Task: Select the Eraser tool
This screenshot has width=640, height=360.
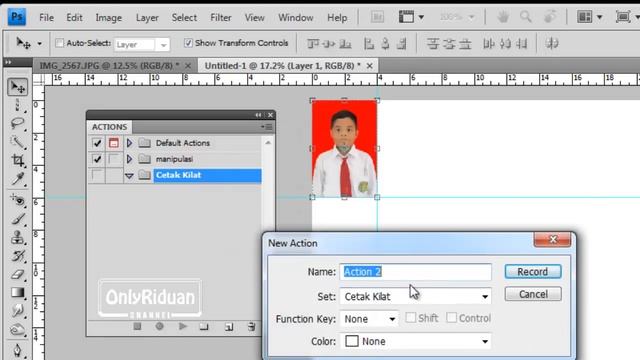Action: click(18, 274)
